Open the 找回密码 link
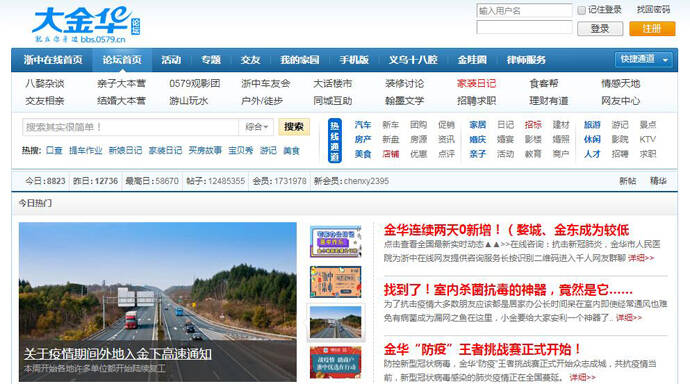The width and height of the screenshot is (690, 384). 653,10
